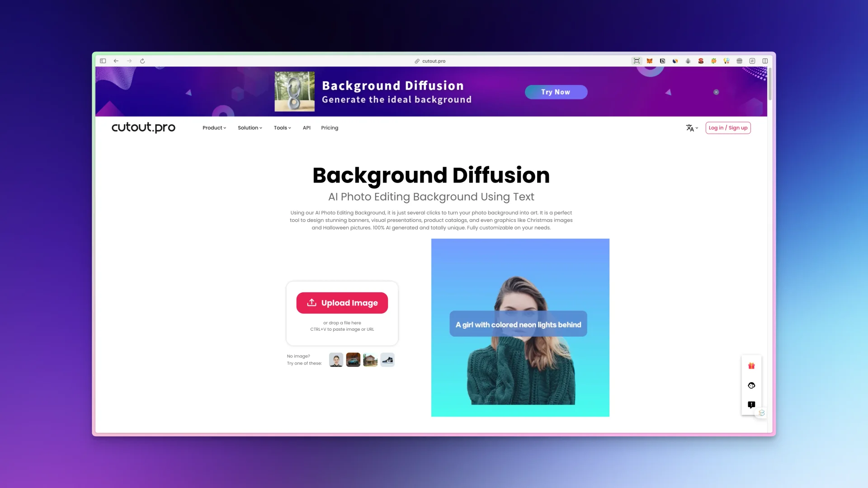Expand the Product dropdown menu
This screenshot has width=868, height=488.
tap(214, 128)
